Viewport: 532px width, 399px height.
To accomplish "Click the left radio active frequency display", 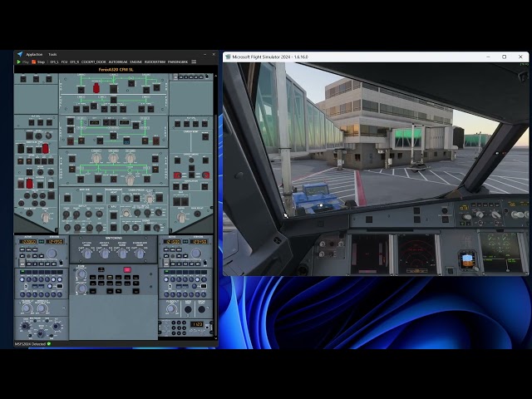I will [27, 242].
